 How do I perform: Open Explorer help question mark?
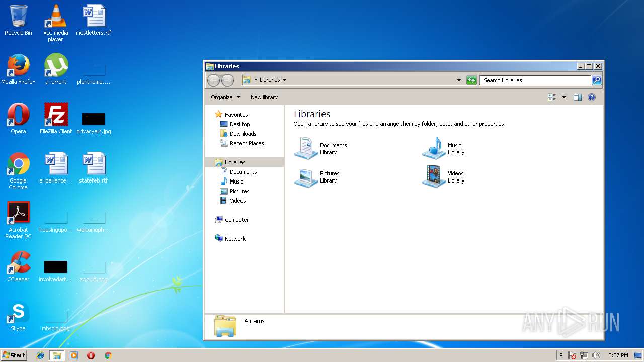coord(592,97)
